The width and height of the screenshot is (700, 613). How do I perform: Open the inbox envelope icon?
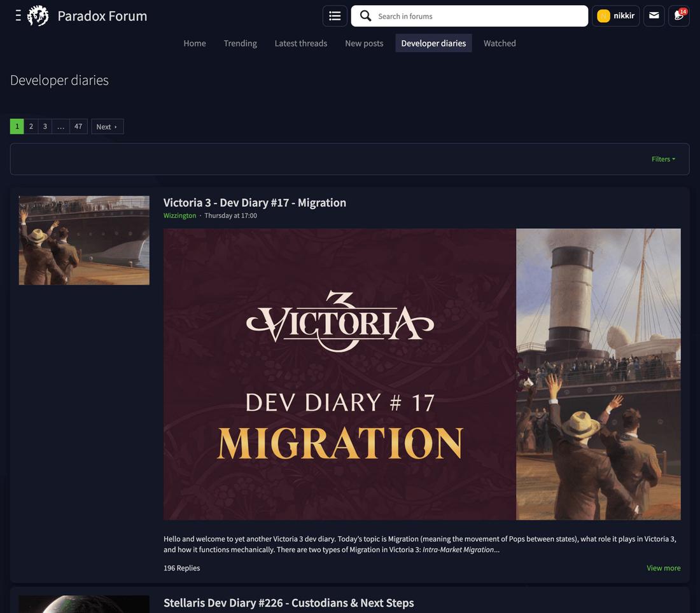point(654,16)
